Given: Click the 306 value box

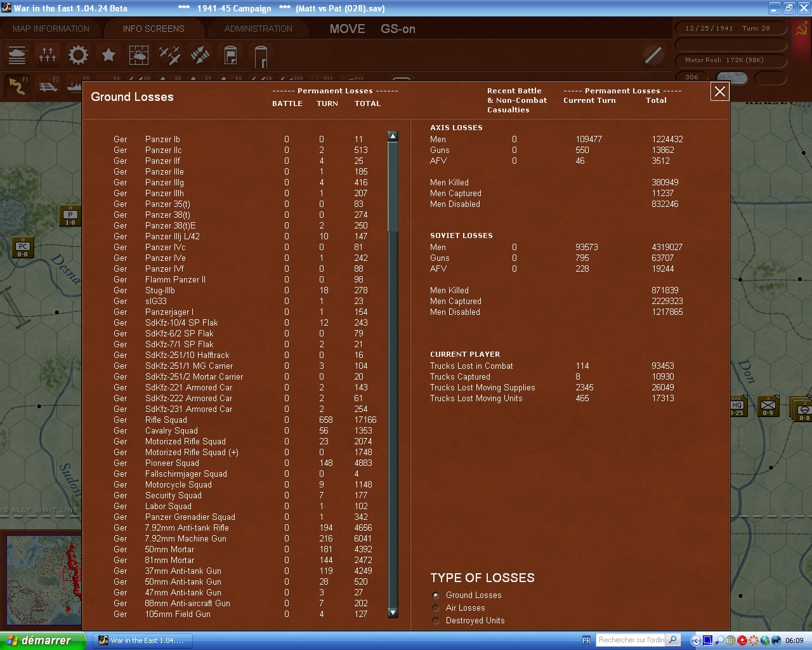Looking at the screenshot, I should tap(693, 77).
